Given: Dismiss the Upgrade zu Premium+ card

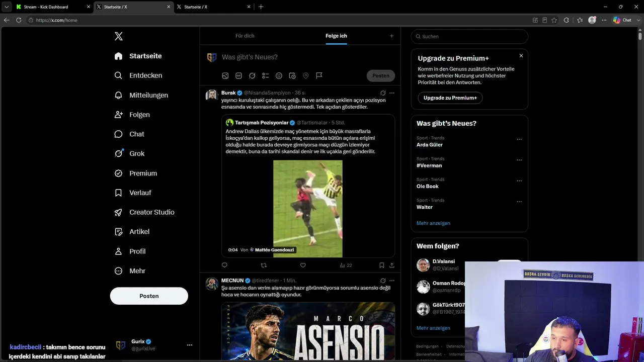Looking at the screenshot, I should pos(521,56).
